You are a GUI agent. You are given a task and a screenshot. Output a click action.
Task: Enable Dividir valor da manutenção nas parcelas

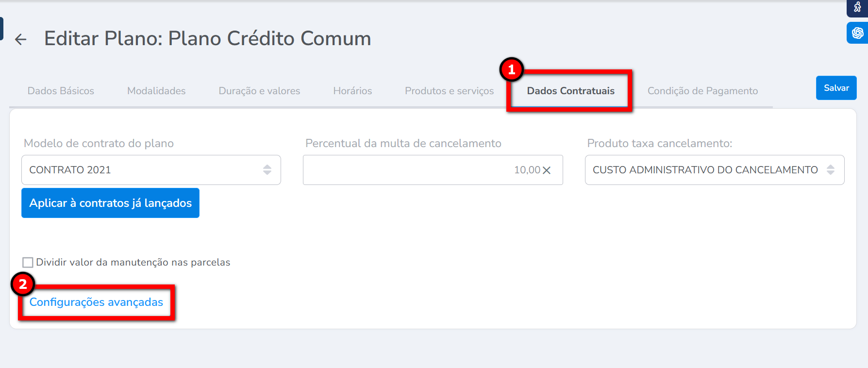coord(28,263)
